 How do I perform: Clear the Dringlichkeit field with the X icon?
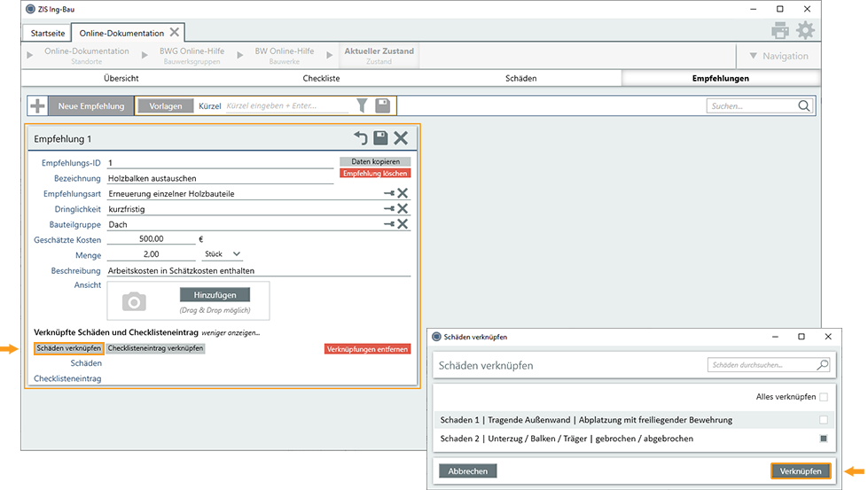point(403,209)
